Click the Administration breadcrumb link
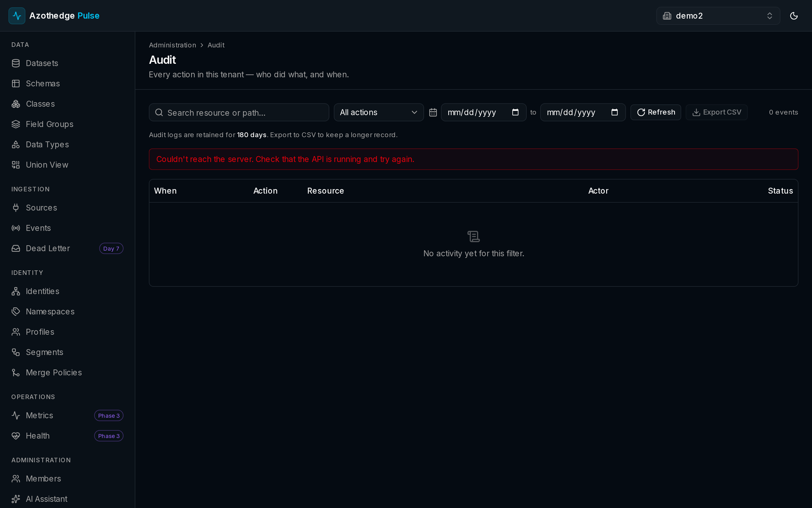 pos(173,45)
